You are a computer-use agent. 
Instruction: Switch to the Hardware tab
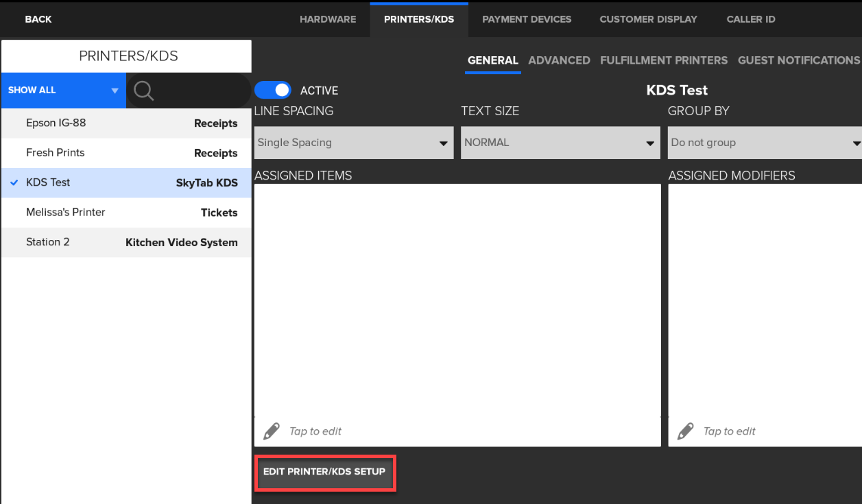(x=328, y=19)
